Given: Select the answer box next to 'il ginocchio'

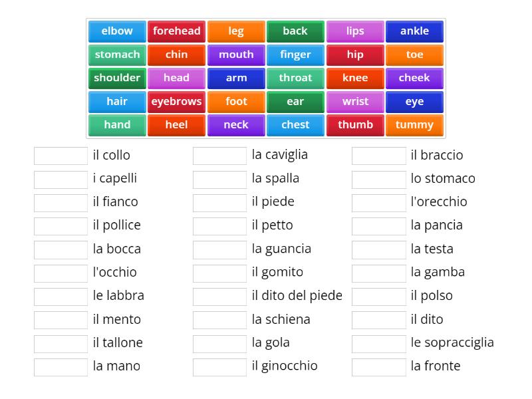Looking at the screenshot, I should [219, 366].
